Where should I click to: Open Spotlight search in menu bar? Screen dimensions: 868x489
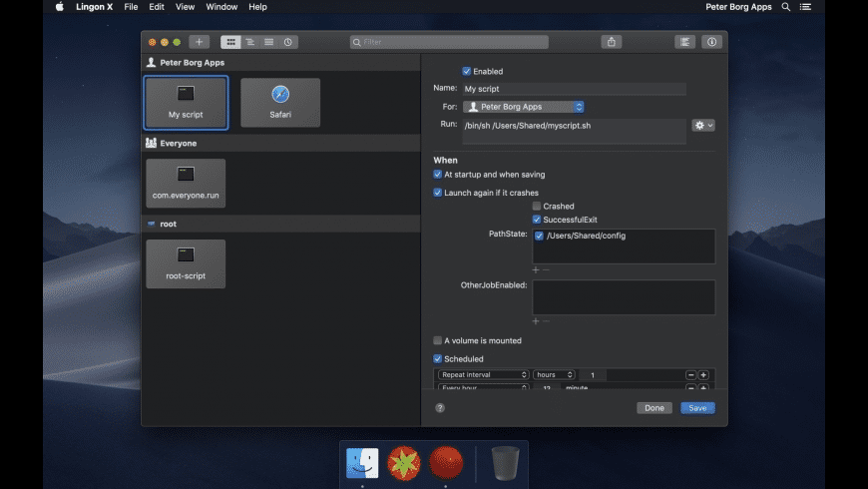click(785, 7)
